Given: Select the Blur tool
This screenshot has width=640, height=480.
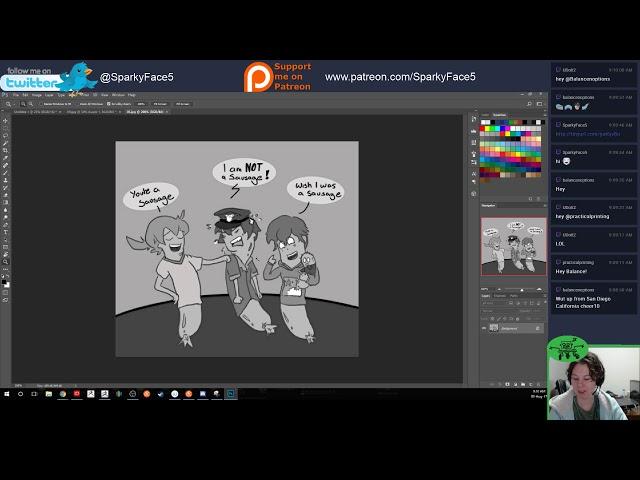Looking at the screenshot, I should (x=5, y=210).
